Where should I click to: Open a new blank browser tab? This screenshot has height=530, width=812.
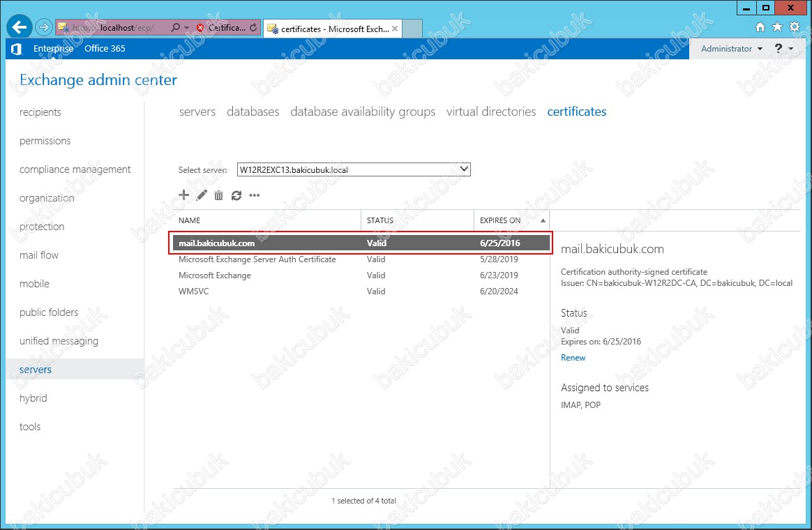click(x=412, y=29)
